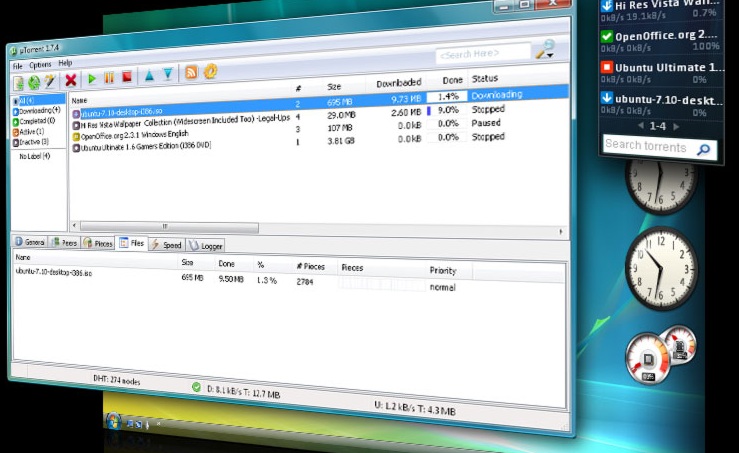Click the DHT: 274 nodes status entry
Screen dimensions: 739x453
coord(116,379)
